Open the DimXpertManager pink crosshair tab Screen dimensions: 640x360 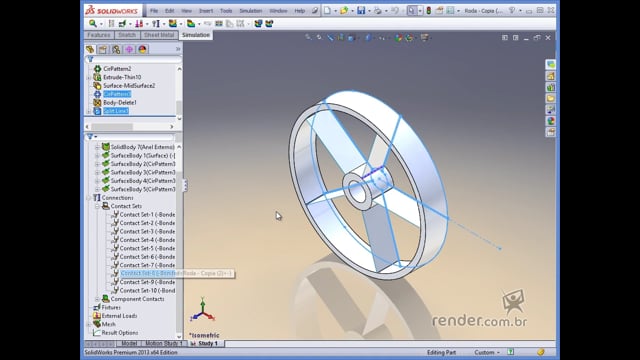point(129,49)
